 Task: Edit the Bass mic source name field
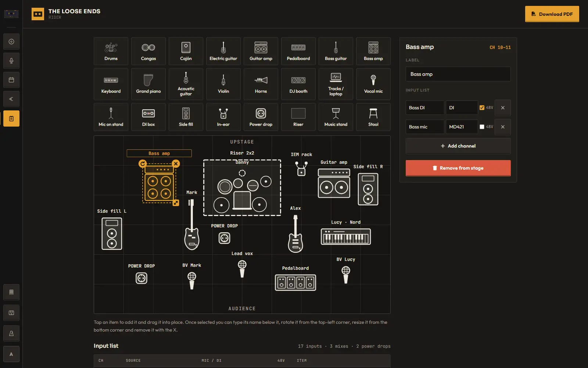click(425, 127)
